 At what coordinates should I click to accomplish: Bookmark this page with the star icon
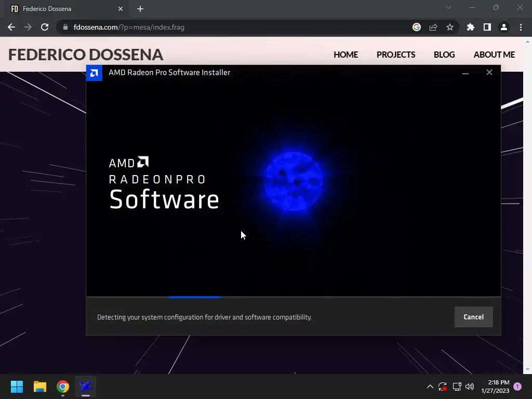(449, 27)
